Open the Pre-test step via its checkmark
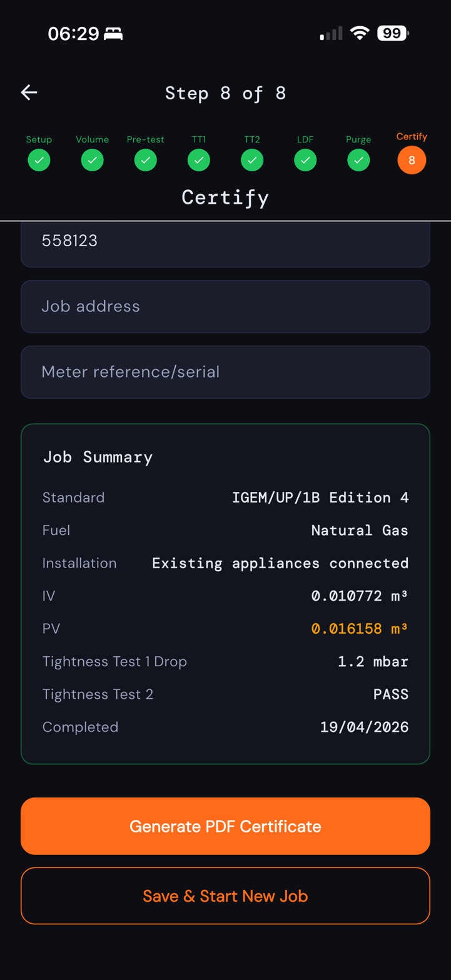This screenshot has width=451, height=980. [x=145, y=160]
